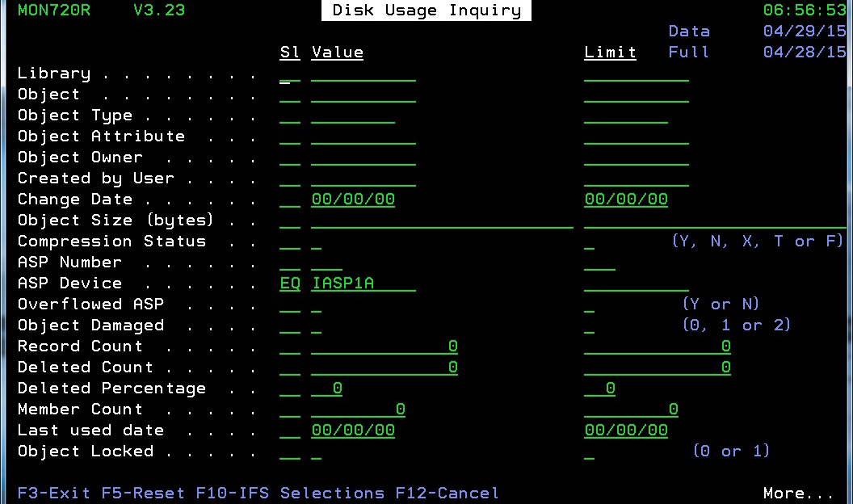
Task: Click the Library selection code field
Action: 289,73
